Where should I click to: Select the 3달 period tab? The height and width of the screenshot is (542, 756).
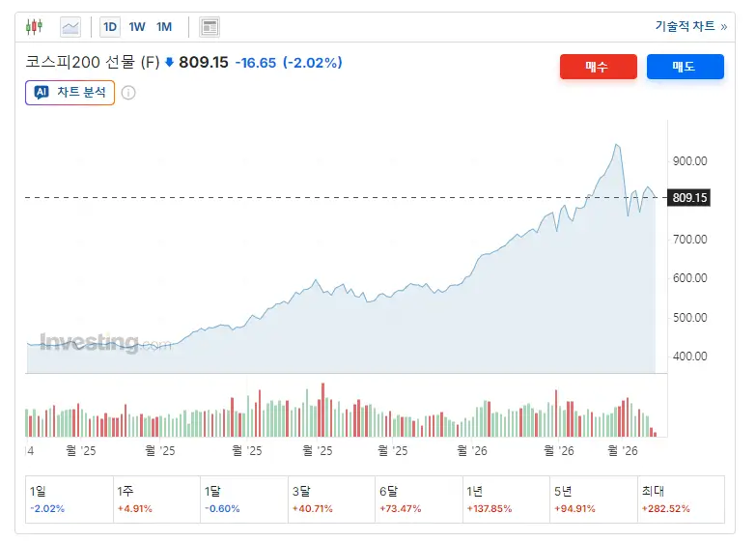pos(330,499)
